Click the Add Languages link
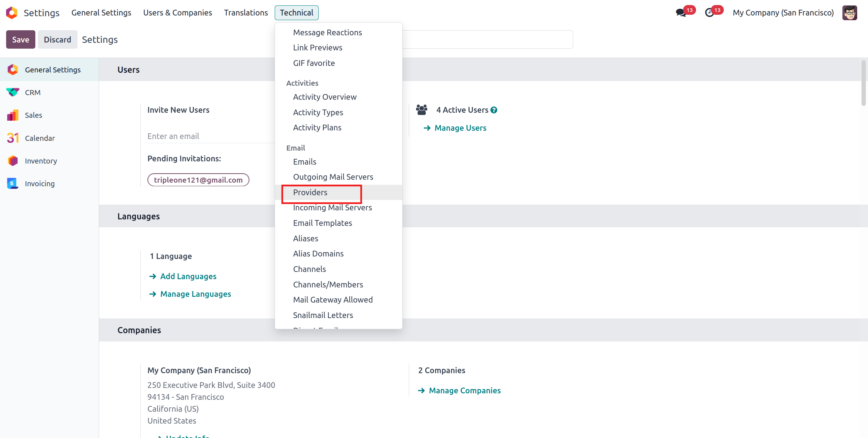868x438 pixels. (x=188, y=276)
